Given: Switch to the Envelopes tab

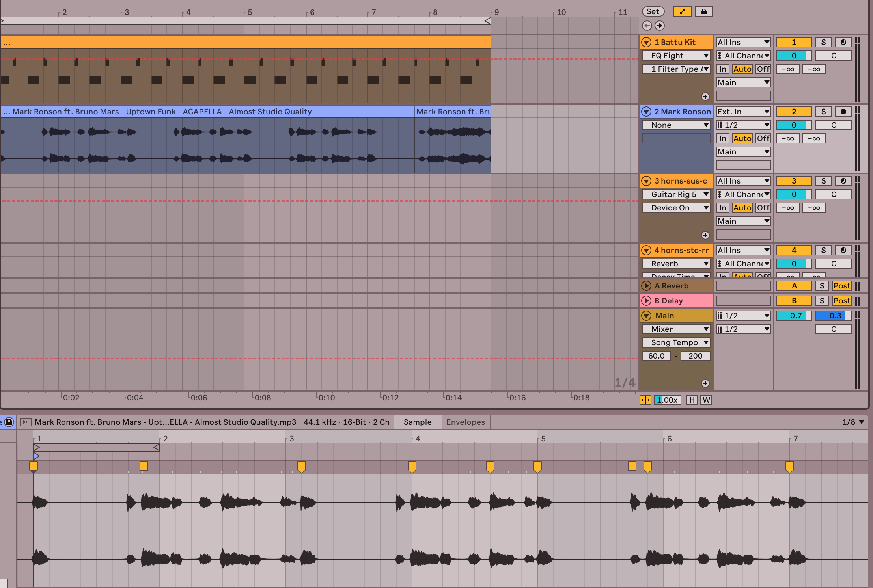Looking at the screenshot, I should (465, 422).
